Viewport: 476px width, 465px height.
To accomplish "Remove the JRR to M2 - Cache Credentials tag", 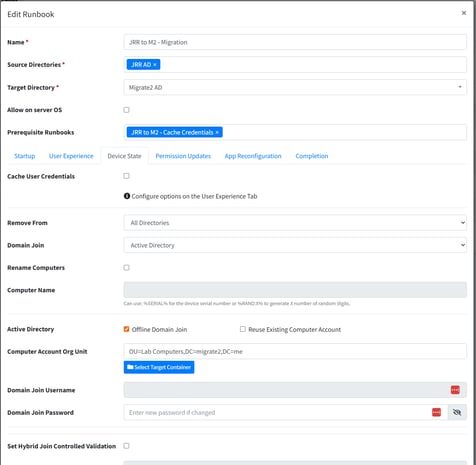I will click(x=217, y=132).
